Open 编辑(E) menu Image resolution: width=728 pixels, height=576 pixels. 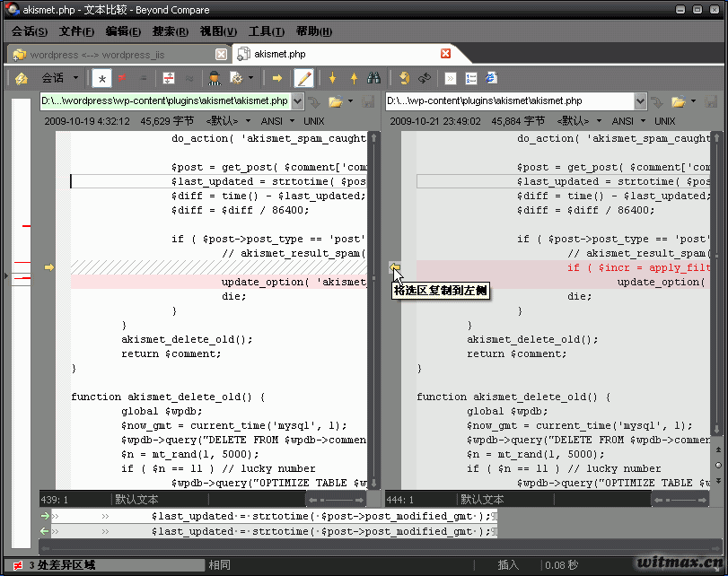click(x=123, y=31)
